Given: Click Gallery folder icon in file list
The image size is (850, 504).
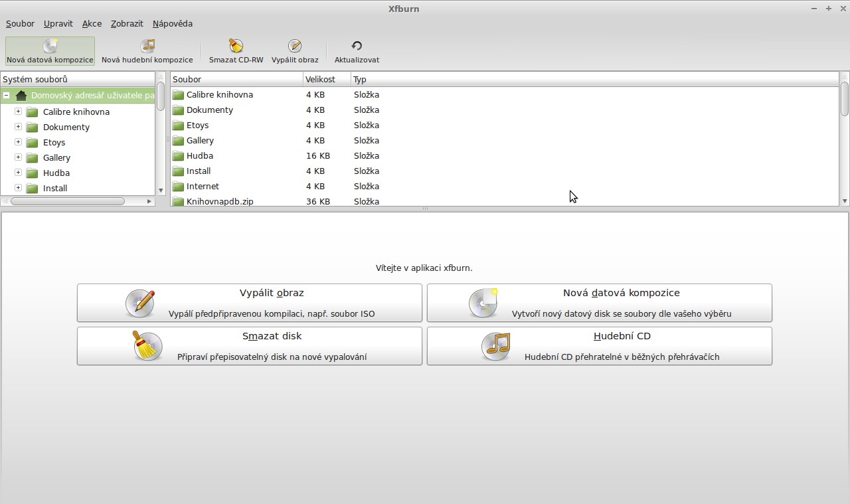Looking at the screenshot, I should coord(178,140).
